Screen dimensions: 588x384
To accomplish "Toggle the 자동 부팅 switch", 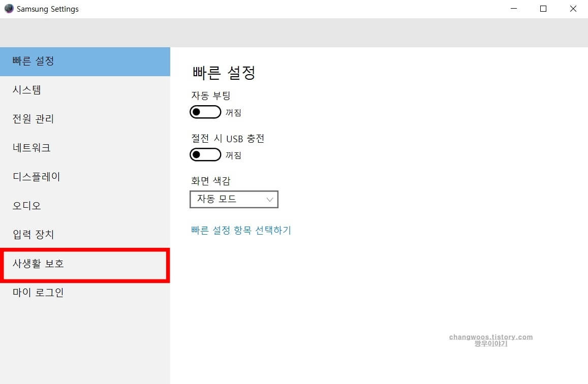I will point(205,112).
